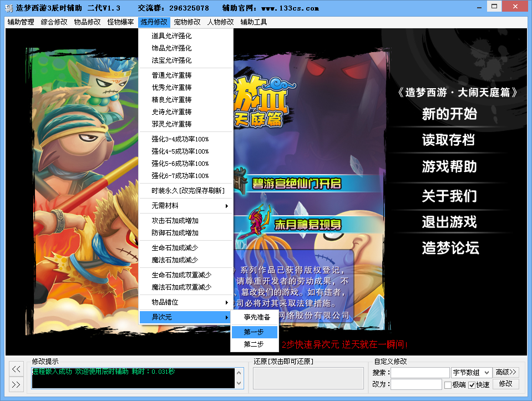Expand the 物品错位 submenu
Viewport: 532px width, 401px height.
pos(186,302)
